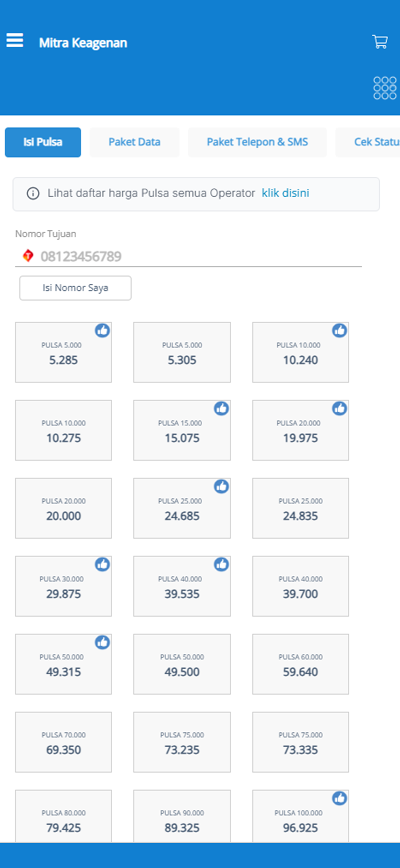Open the Paket Telepon & SMS tab
This screenshot has width=400, height=868.
(257, 142)
